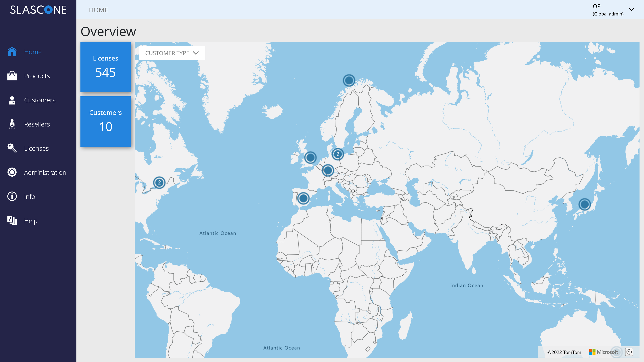Click the Administration gear icon
The height and width of the screenshot is (362, 644).
pos(12,172)
